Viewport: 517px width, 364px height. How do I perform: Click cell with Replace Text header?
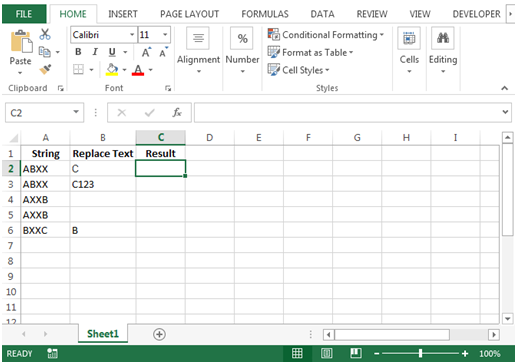point(103,153)
